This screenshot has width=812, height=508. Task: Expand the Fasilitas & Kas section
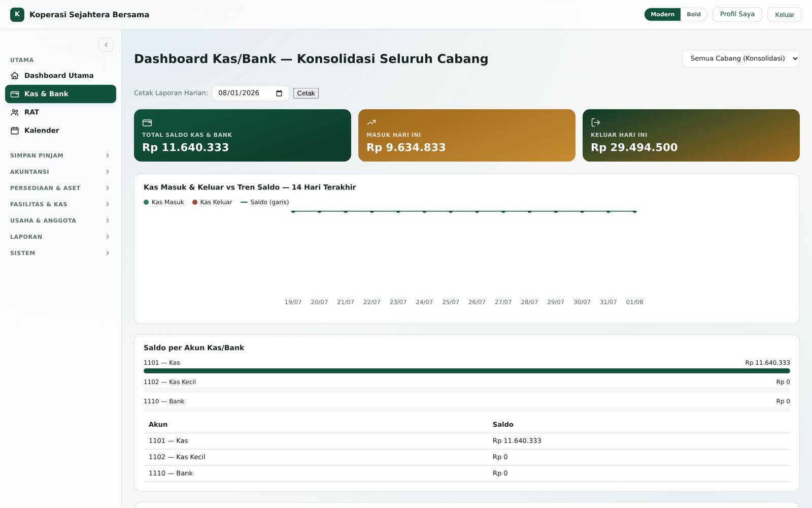[60, 204]
